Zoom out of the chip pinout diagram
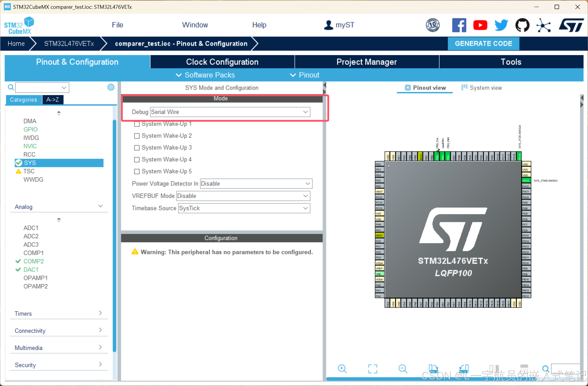Viewport: 588px width, 386px height. [x=402, y=369]
